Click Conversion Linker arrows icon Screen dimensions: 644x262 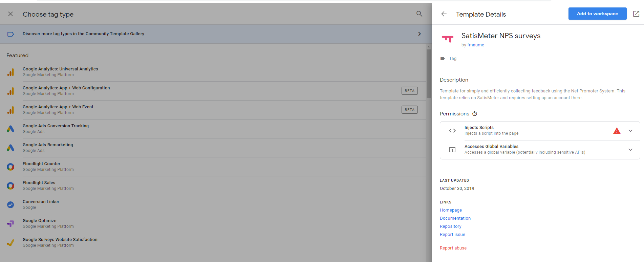[10, 205]
